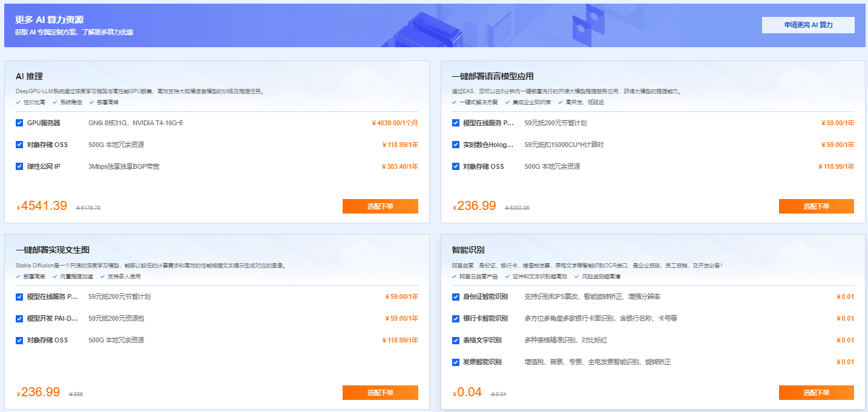Viewport: 868px width, 412px height.
Task: Click the 系统稳定 feature tag
Action: [x=70, y=102]
